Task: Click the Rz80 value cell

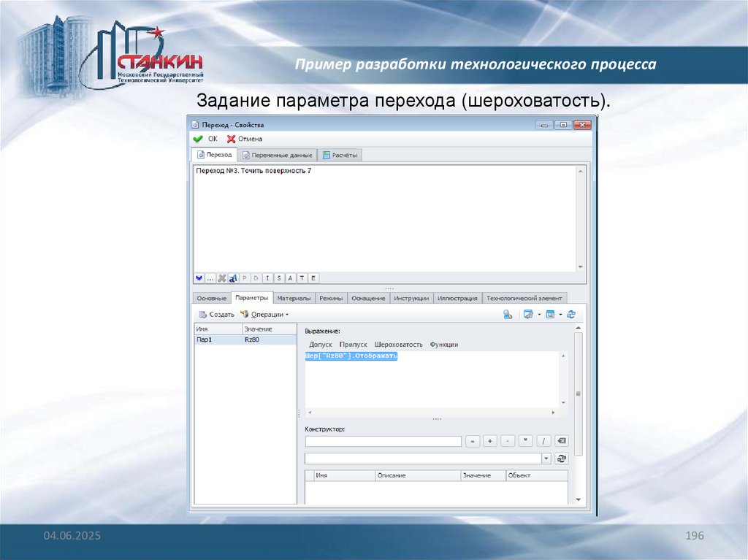Action: (270, 340)
